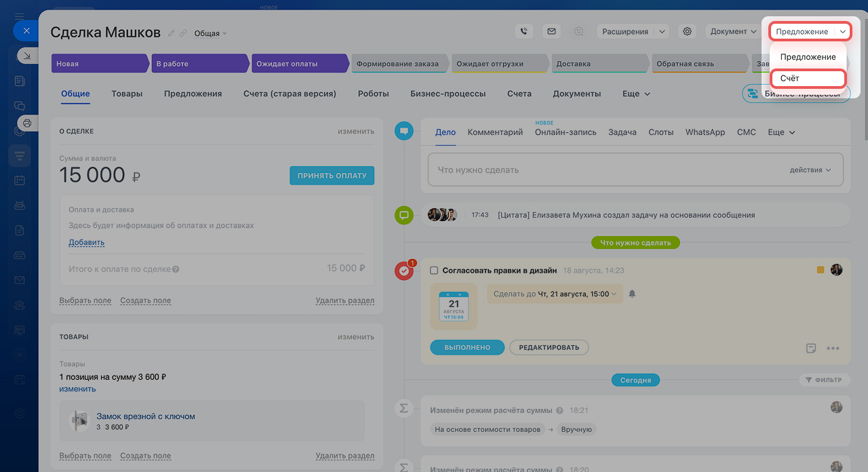Open the three-dots menu on task card

(x=833, y=348)
